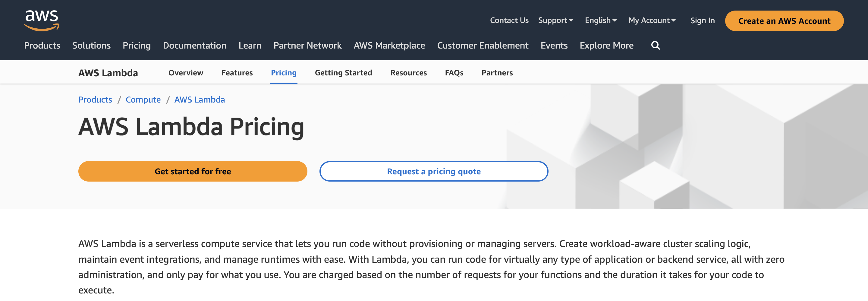Open the search magnifier icon

pyautogui.click(x=656, y=46)
